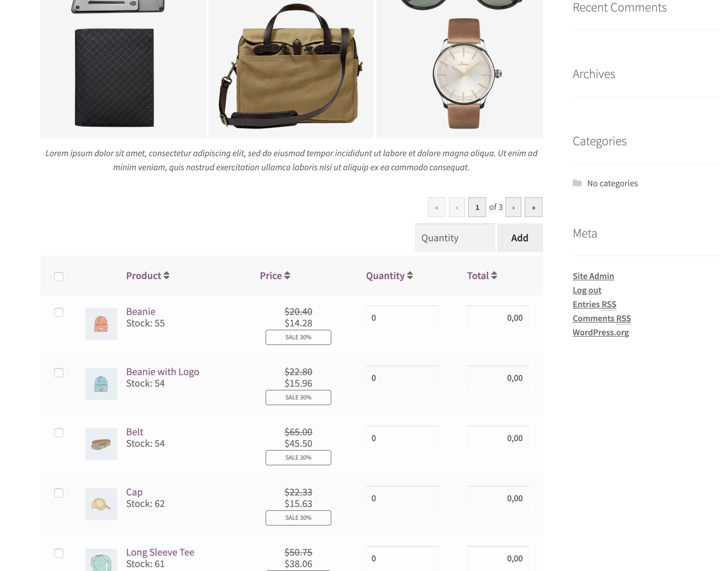Click the Add button

click(519, 238)
